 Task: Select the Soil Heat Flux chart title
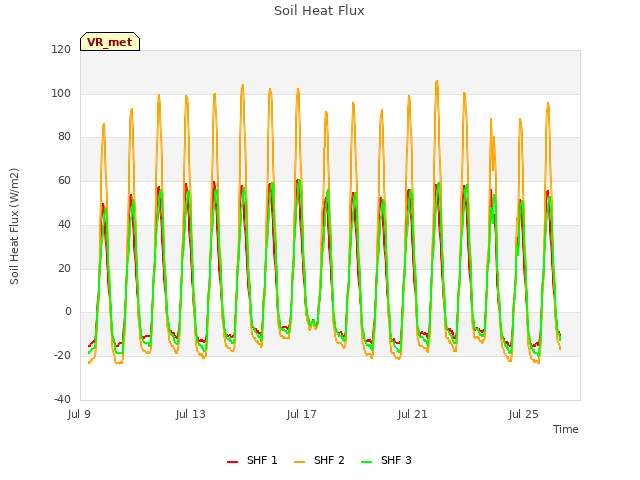pyautogui.click(x=319, y=11)
